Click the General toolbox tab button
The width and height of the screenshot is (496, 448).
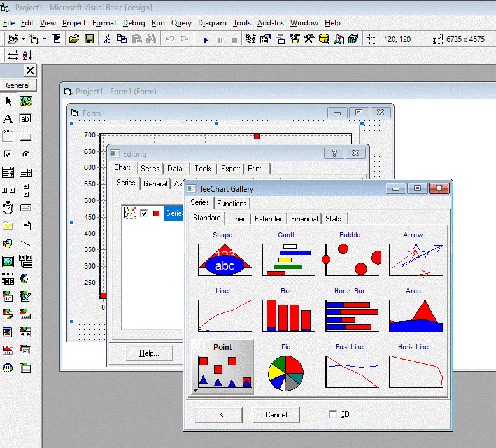click(18, 85)
